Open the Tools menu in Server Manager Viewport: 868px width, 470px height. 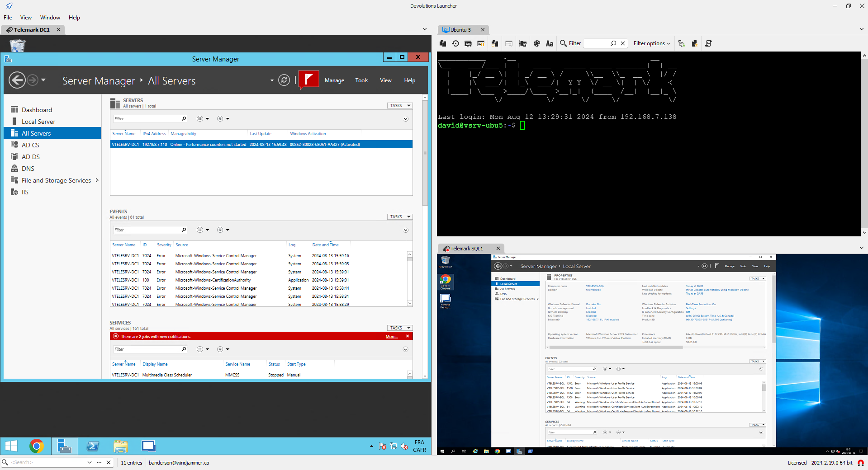coord(362,80)
